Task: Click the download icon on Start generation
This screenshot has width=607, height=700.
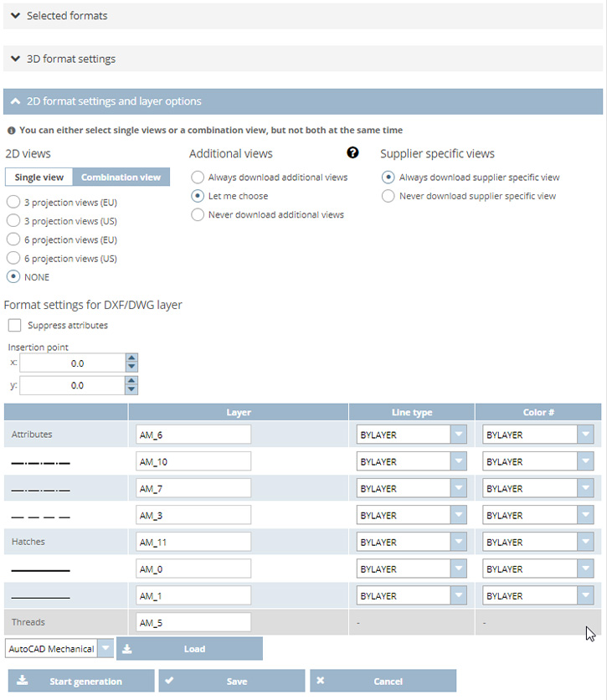Action: 23,681
